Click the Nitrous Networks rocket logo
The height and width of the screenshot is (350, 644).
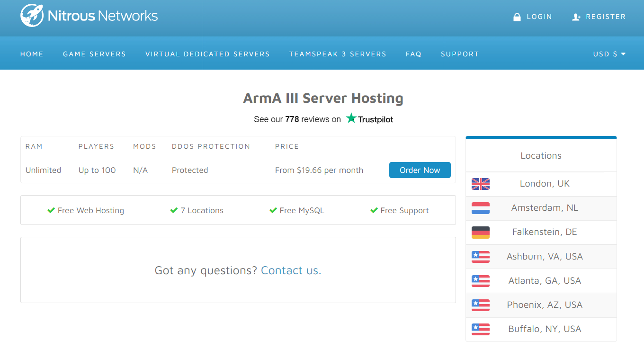[x=32, y=16]
